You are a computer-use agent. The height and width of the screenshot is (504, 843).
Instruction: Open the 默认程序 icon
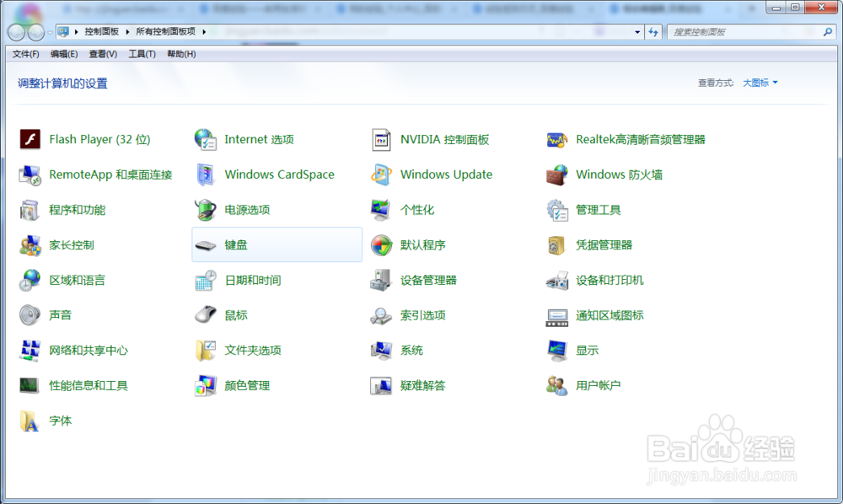381,245
